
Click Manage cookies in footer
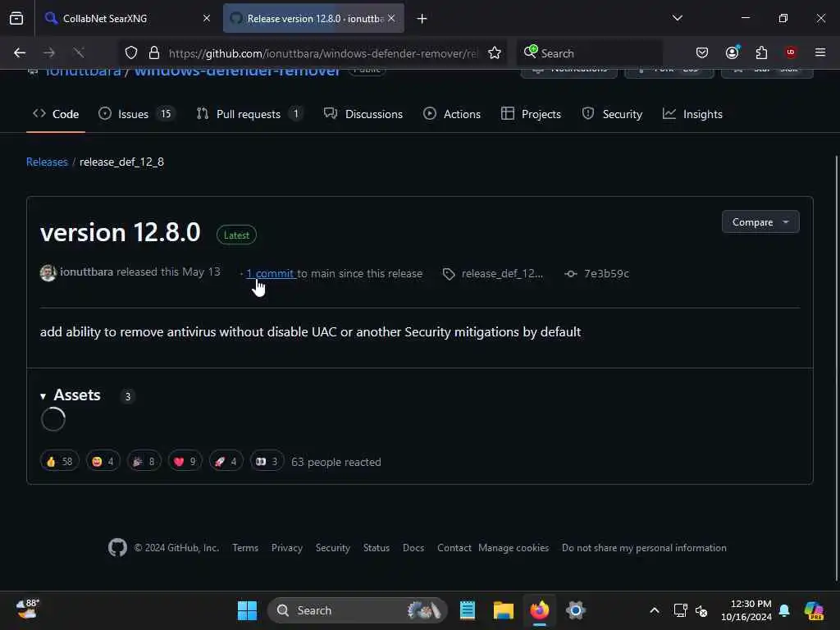click(x=514, y=547)
